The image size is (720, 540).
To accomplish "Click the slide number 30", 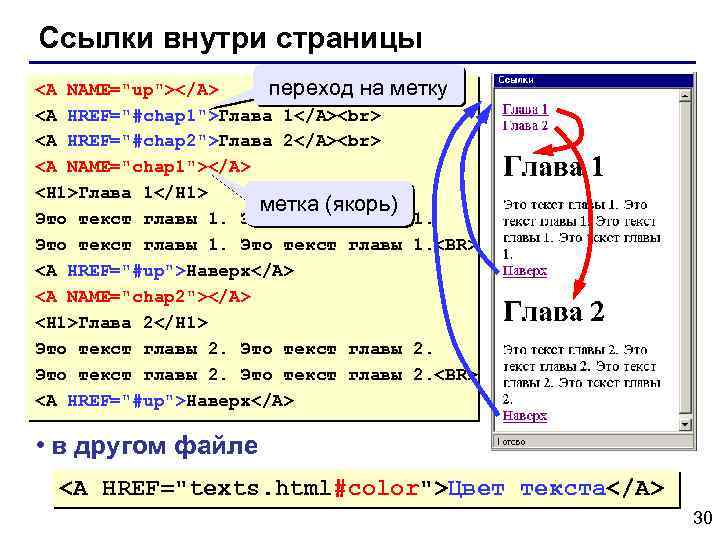I will (702, 518).
